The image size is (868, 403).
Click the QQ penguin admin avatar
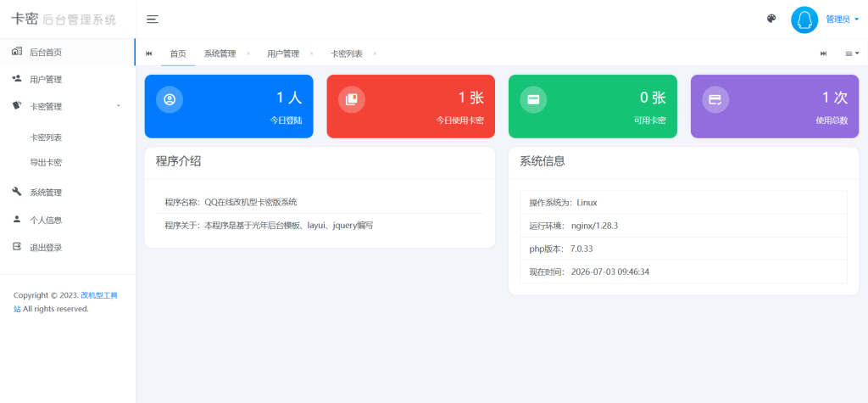click(x=804, y=20)
